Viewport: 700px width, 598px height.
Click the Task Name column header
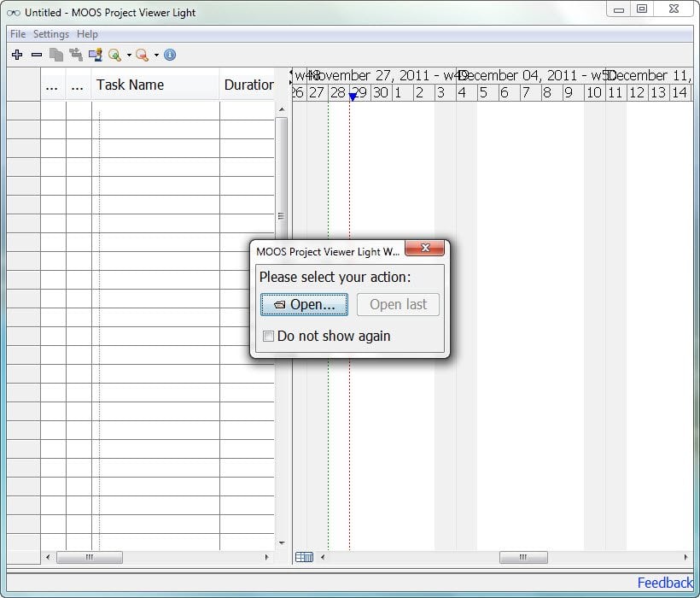pyautogui.click(x=130, y=85)
